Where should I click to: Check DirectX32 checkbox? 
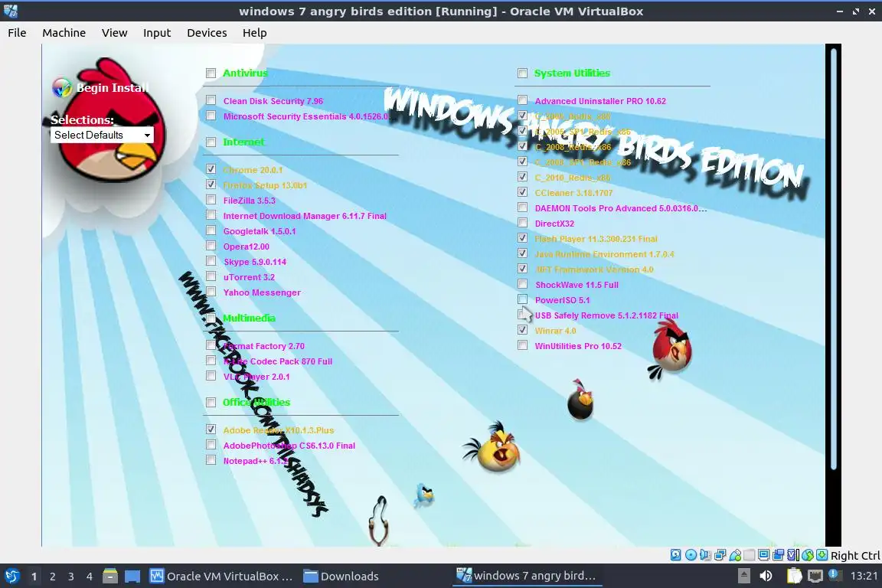click(x=523, y=223)
